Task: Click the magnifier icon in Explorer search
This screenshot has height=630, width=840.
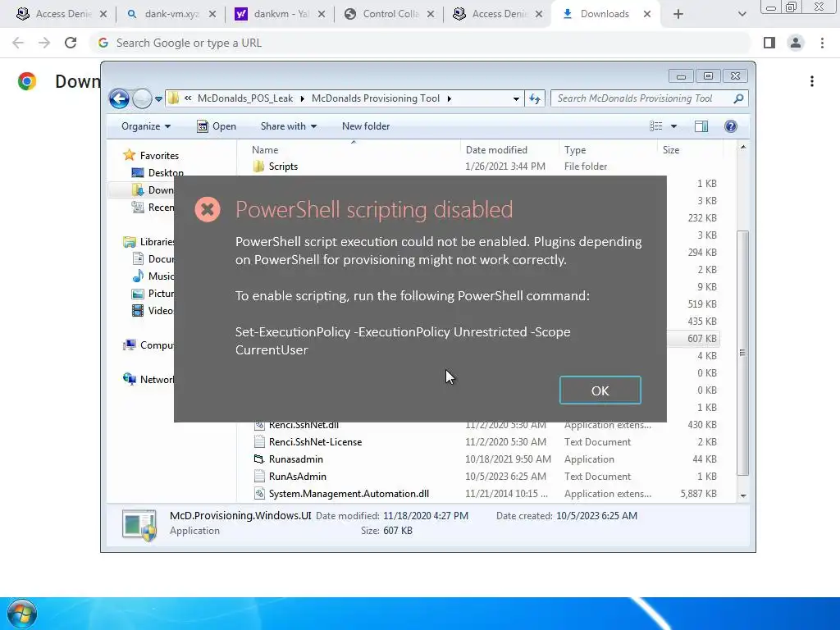Action: point(739,98)
